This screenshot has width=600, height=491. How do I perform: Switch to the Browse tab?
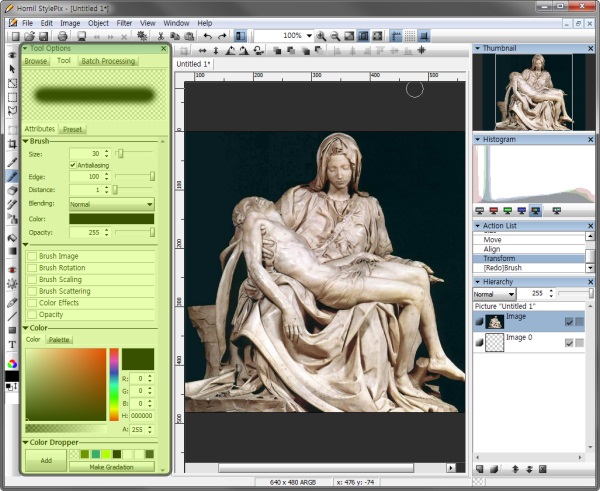tap(36, 61)
